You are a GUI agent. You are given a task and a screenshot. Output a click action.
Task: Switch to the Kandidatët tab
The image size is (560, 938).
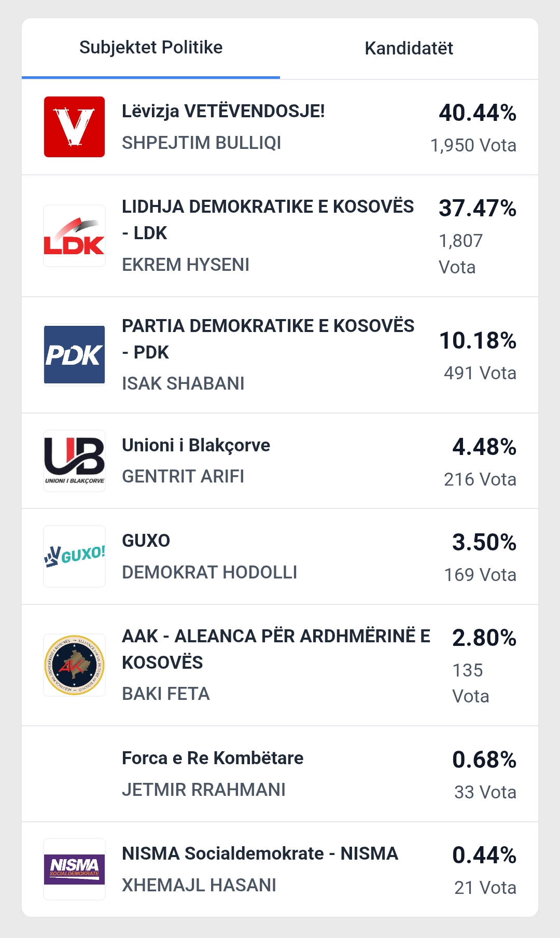point(409,48)
